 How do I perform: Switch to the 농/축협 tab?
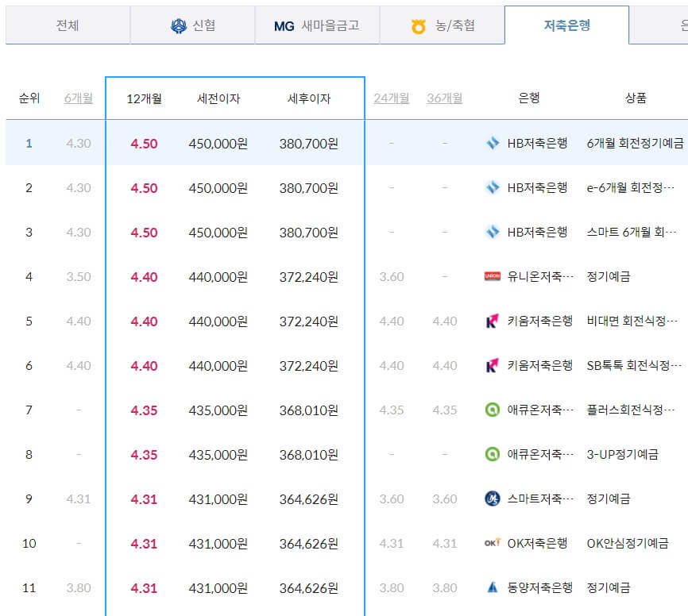coord(442,25)
